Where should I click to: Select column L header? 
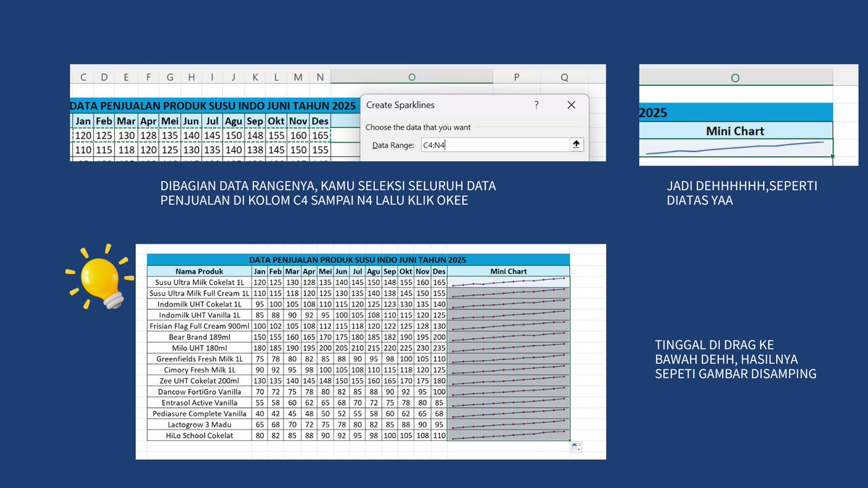pyautogui.click(x=276, y=77)
